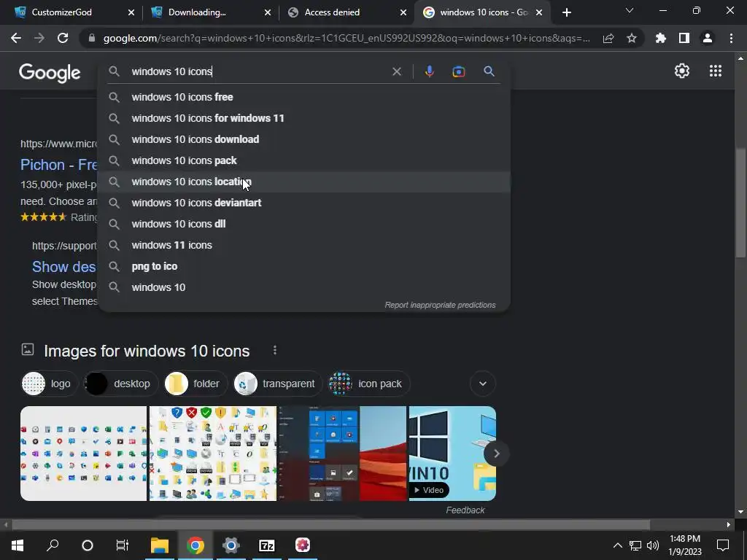
Task: Open 7-Zip from the taskbar
Action: point(267,545)
